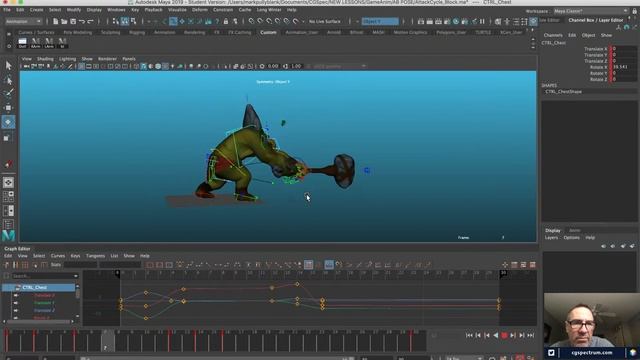640x360 pixels.
Task: Toggle the highlighted panel layout button at top right
Action: (x=533, y=21)
